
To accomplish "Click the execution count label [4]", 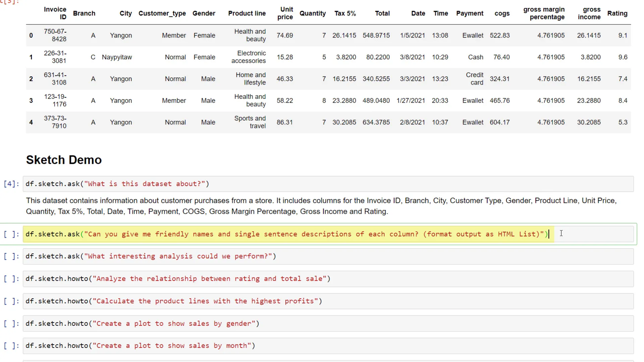I will click(10, 184).
